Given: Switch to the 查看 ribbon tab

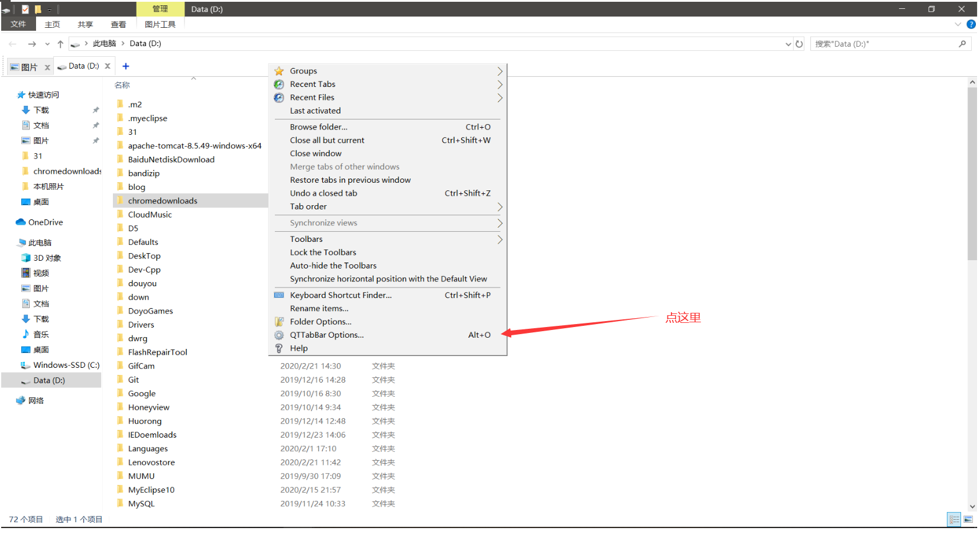Looking at the screenshot, I should click(x=118, y=24).
